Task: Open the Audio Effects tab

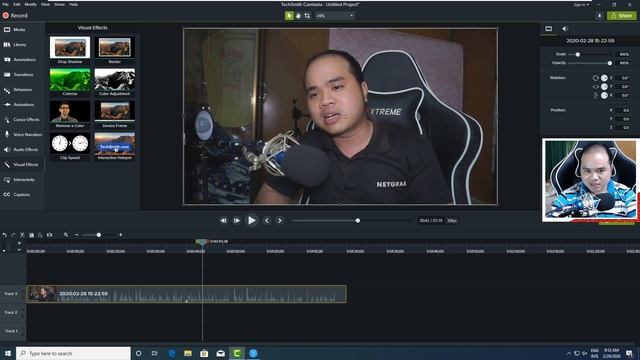Action: (22, 150)
